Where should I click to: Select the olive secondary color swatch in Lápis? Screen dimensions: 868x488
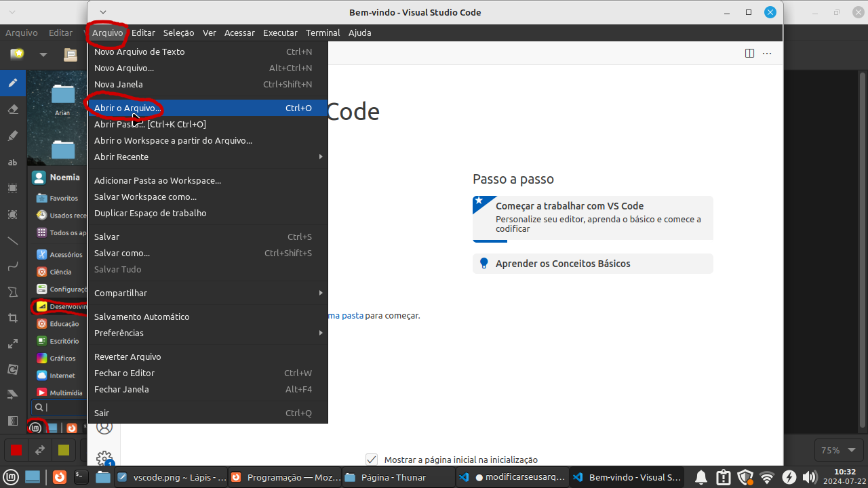64,450
